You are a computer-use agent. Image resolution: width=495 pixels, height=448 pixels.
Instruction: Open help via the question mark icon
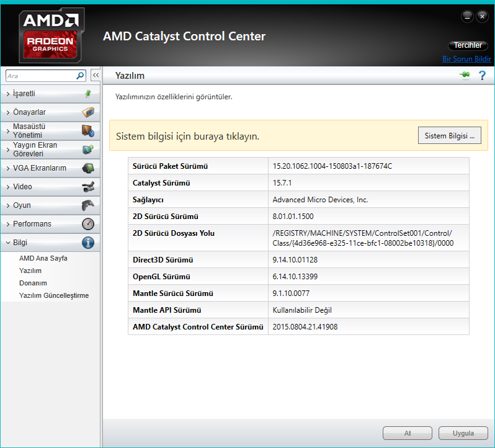[482, 76]
